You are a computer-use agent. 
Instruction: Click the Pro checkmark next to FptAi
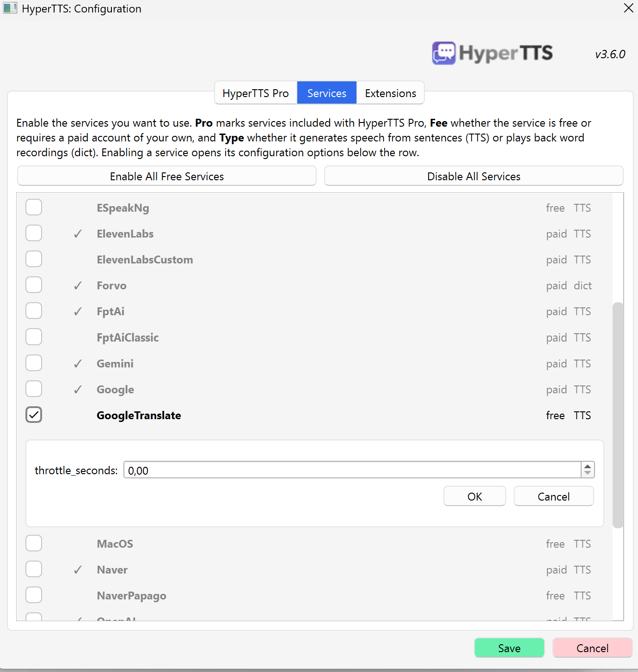tap(78, 312)
